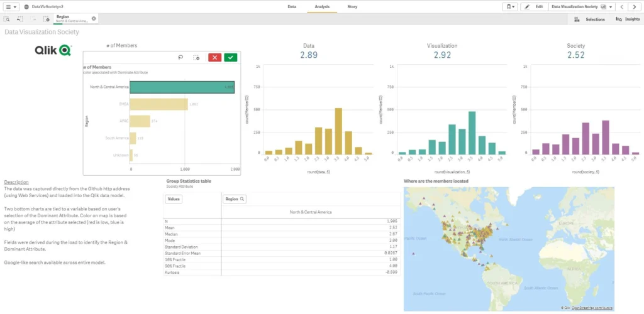Image resolution: width=644 pixels, height=314 pixels.
Task: Remove the Region selection chip
Action: 94,18
